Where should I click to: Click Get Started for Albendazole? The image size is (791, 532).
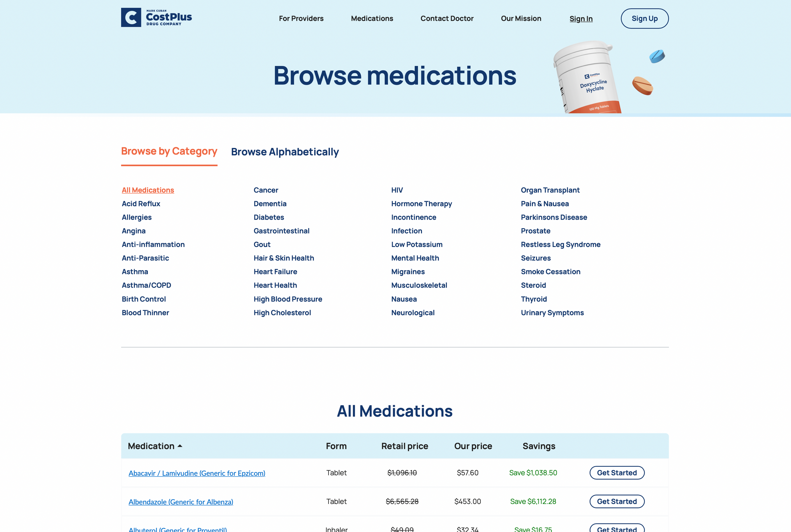[616, 502]
